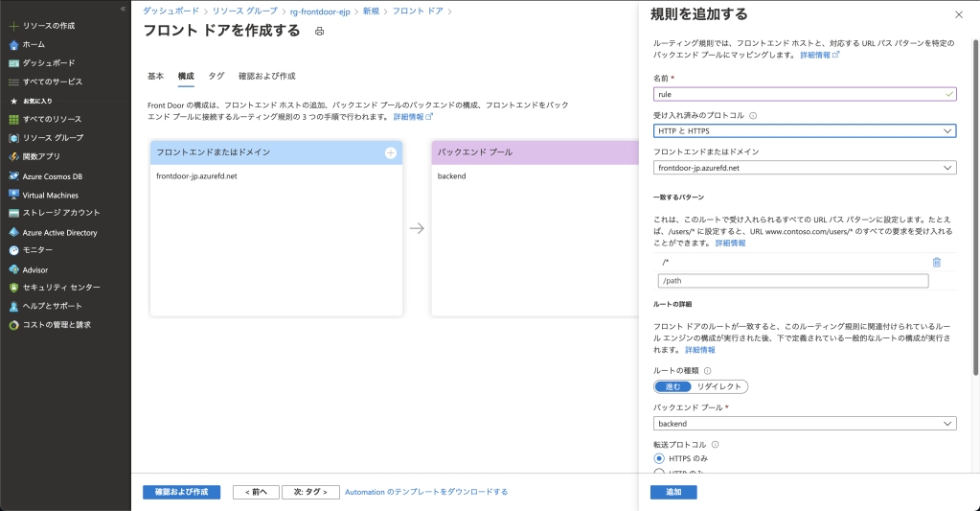Click the print icon next to page title

[320, 32]
